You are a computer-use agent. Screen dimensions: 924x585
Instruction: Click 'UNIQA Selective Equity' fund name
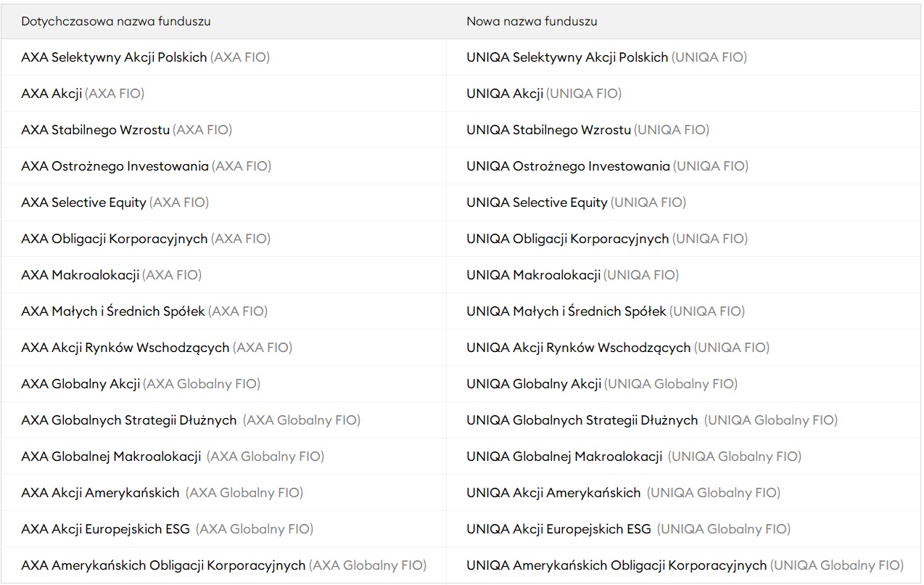tap(537, 202)
